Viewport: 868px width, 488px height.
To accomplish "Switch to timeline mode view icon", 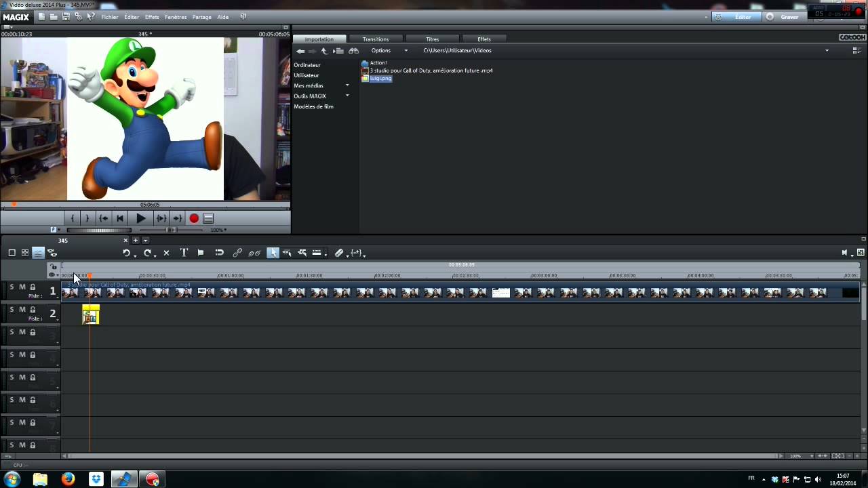I will click(38, 253).
